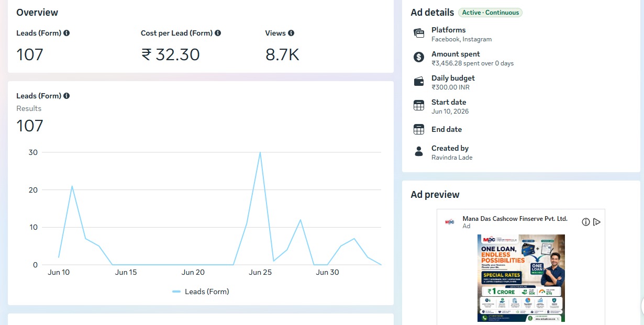Open ad info icon in Ad preview
Viewport: 644px width, 325px height.
click(586, 222)
